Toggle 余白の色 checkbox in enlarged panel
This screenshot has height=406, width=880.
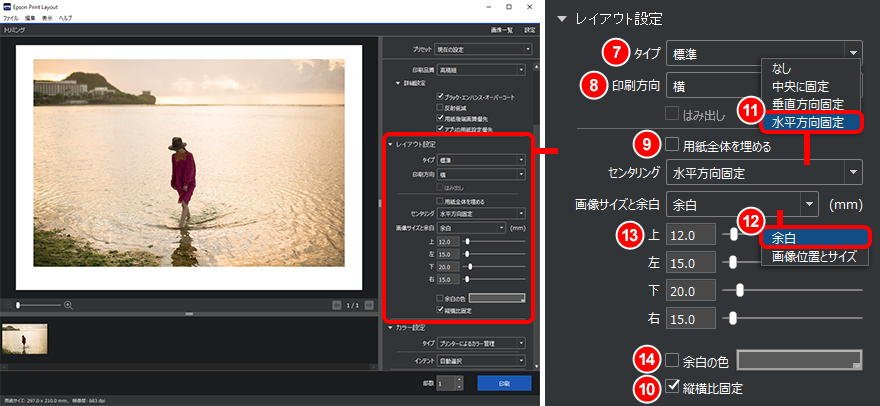[x=672, y=359]
